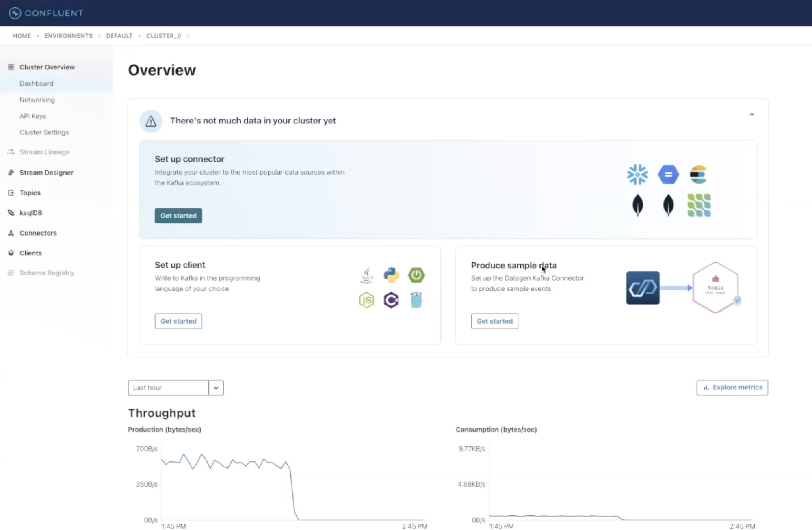Click the Overview page heading

(x=162, y=70)
